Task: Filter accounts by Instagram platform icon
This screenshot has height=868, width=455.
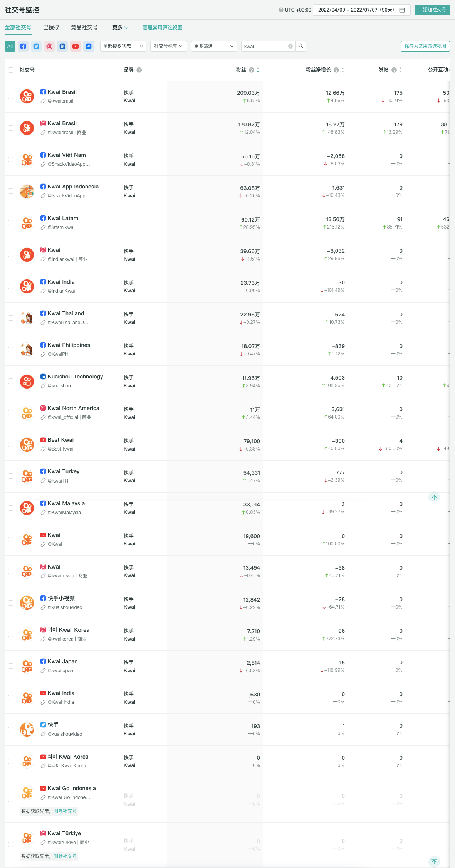Action: coord(49,46)
